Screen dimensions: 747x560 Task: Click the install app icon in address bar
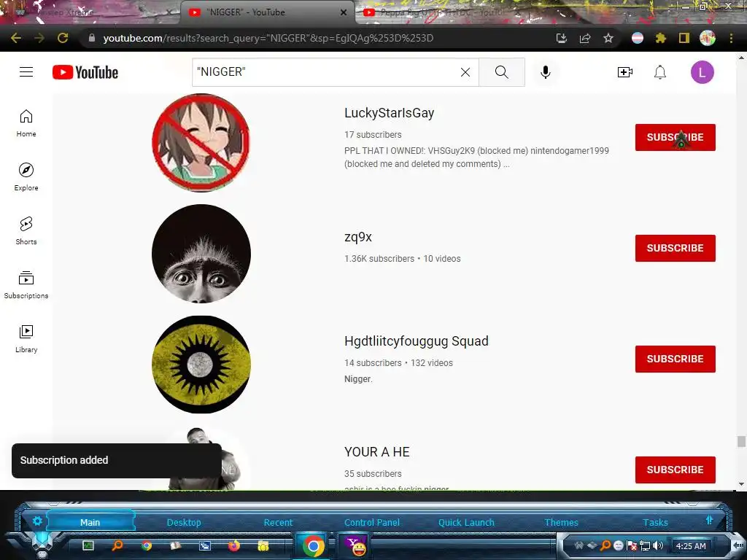click(562, 38)
